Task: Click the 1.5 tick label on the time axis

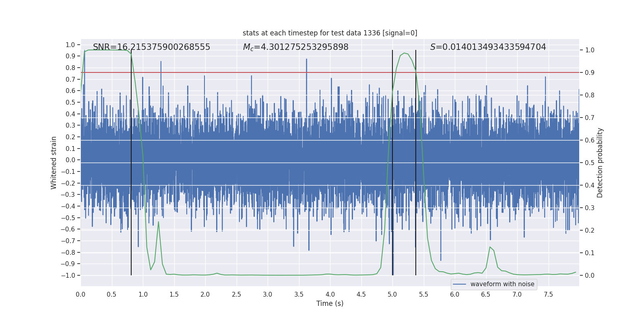Action: 174,294
